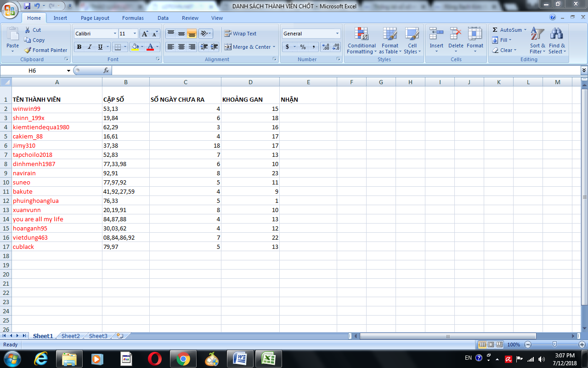Decrease the cell indent
This screenshot has height=368, width=588.
[x=204, y=47]
